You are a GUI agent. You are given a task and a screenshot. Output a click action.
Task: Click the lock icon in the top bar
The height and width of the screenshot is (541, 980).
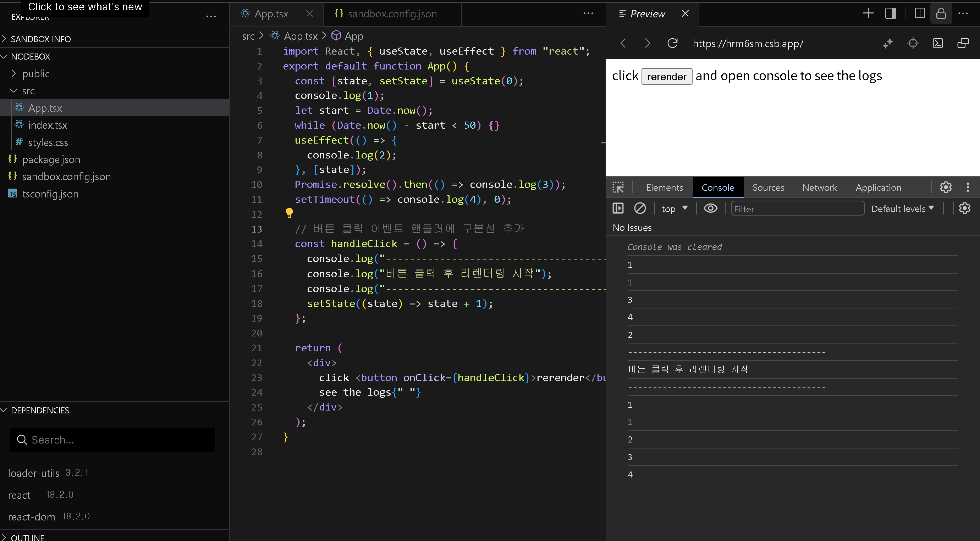[x=941, y=14]
